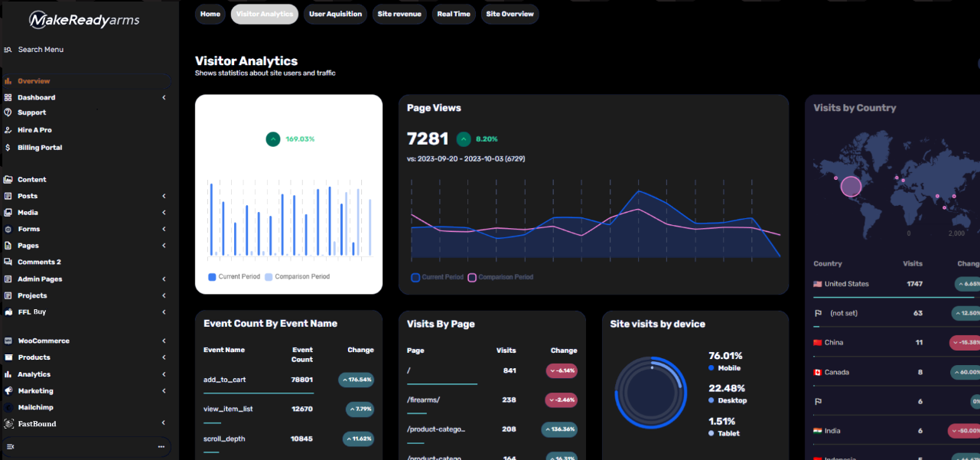Toggle Comparison Period legend in the bar chart
Image resolution: width=980 pixels, height=460 pixels.
(x=269, y=277)
